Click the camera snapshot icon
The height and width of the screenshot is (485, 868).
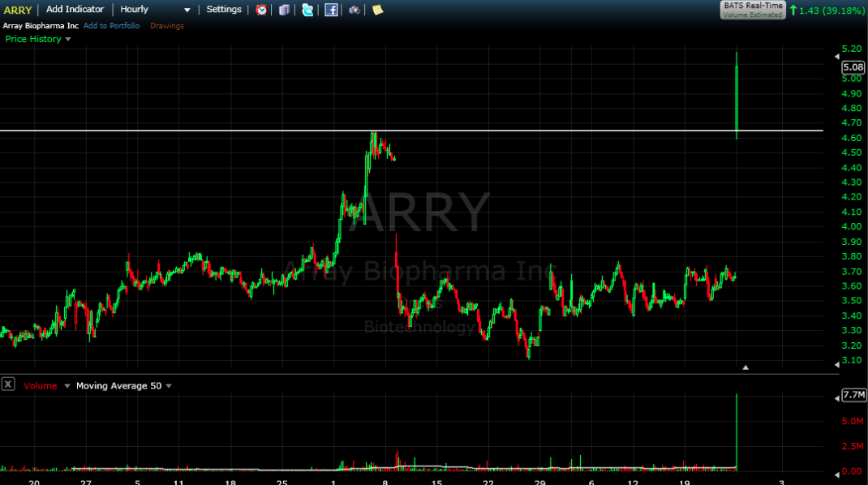[355, 10]
